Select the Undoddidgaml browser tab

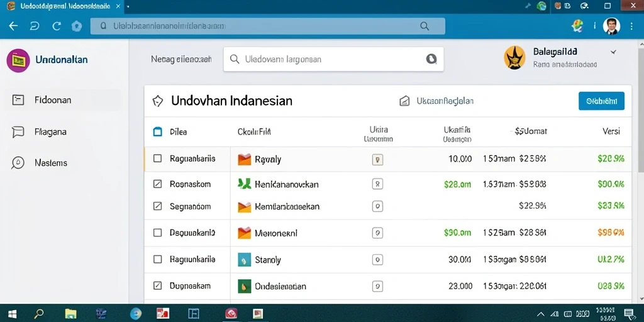(x=62, y=6)
